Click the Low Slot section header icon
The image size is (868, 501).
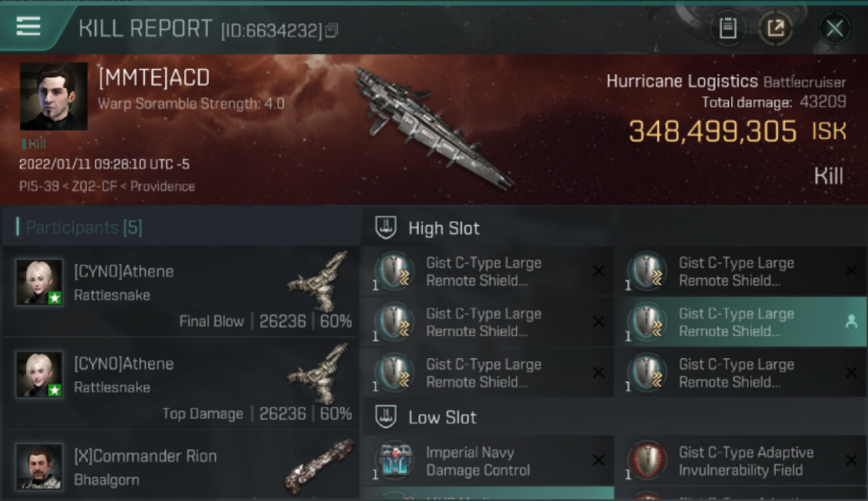coord(386,417)
